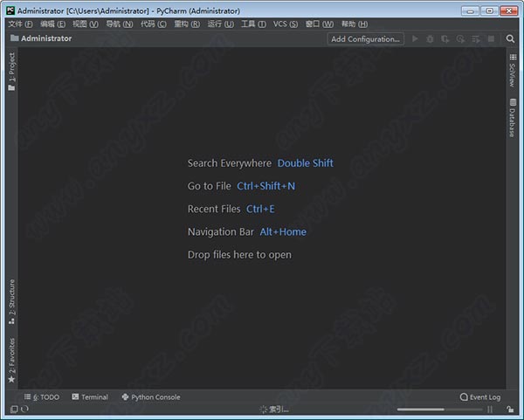
Task: Open the 重构 (R) menu
Action: 187,24
